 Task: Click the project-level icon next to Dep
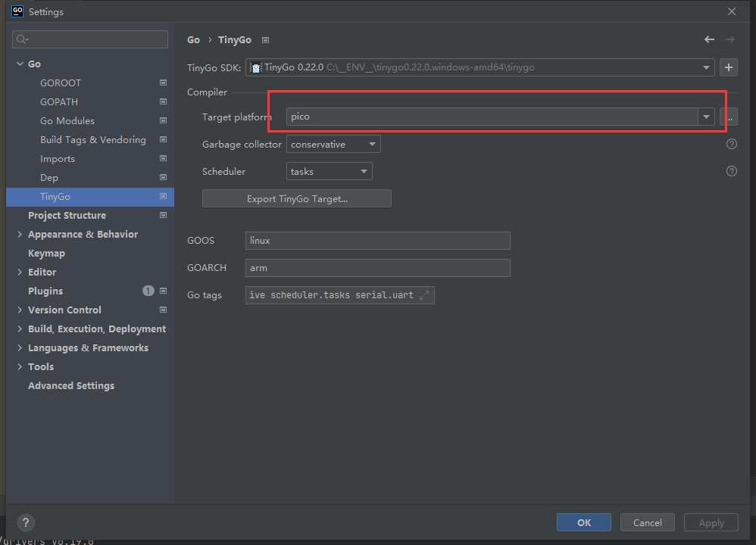[164, 177]
